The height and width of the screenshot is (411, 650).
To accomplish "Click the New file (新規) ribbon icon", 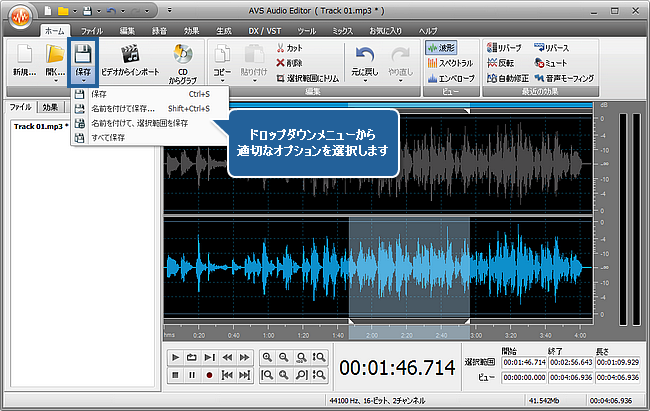I will [24, 55].
